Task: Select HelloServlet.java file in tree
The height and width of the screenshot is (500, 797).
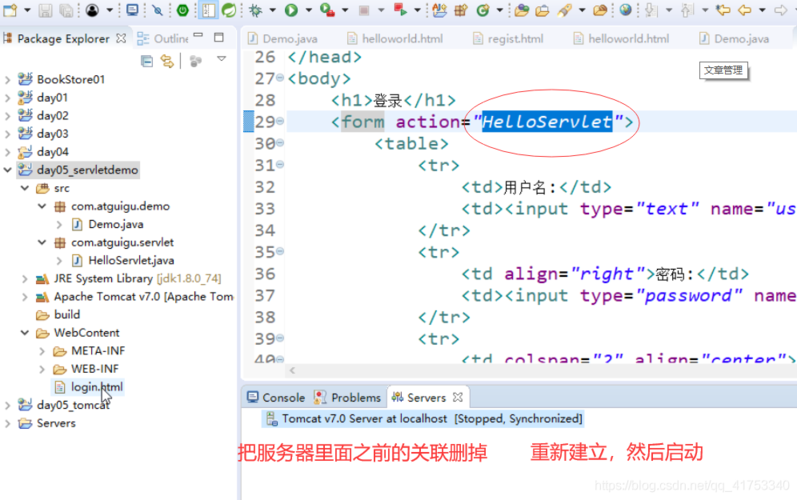Action: tap(123, 261)
